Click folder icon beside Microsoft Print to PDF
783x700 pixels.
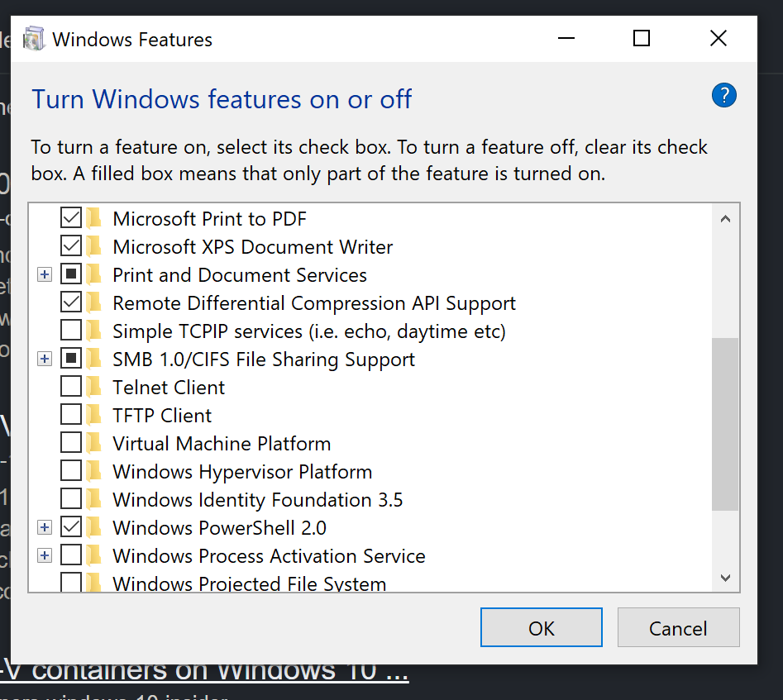coord(94,218)
